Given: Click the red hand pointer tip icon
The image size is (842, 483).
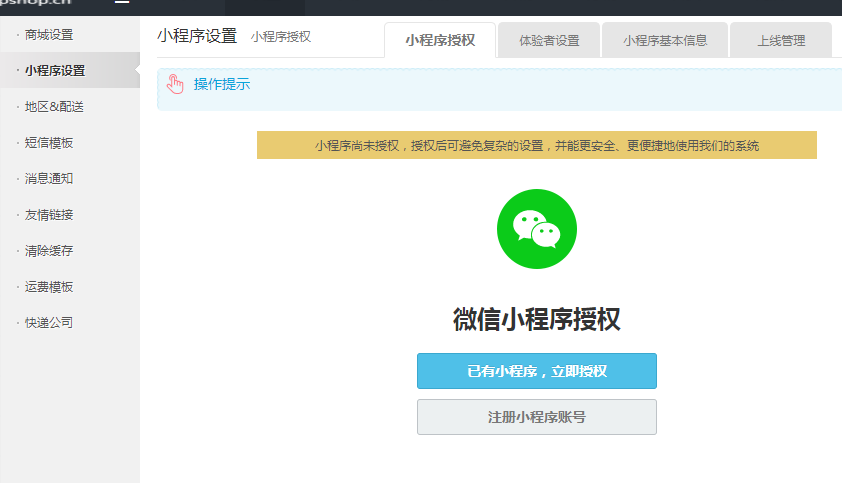Looking at the screenshot, I should point(176,85).
